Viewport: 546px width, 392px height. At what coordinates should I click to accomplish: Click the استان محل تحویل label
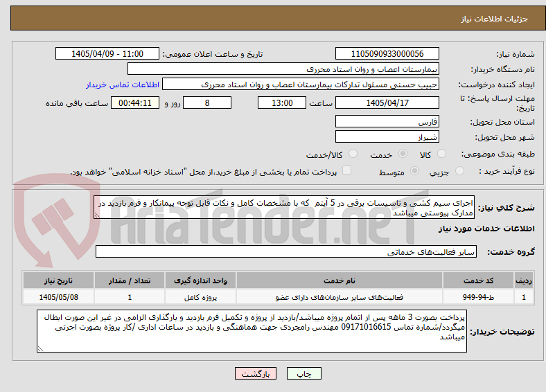(502, 122)
